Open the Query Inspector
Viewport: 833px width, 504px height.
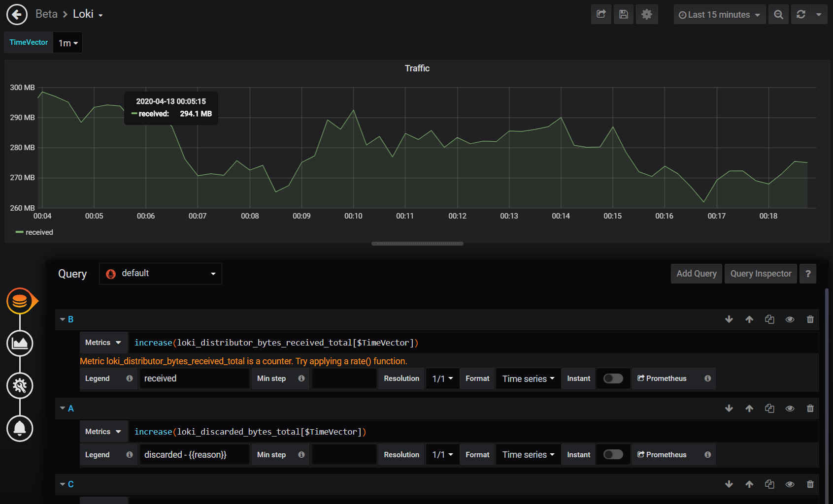[x=760, y=273]
